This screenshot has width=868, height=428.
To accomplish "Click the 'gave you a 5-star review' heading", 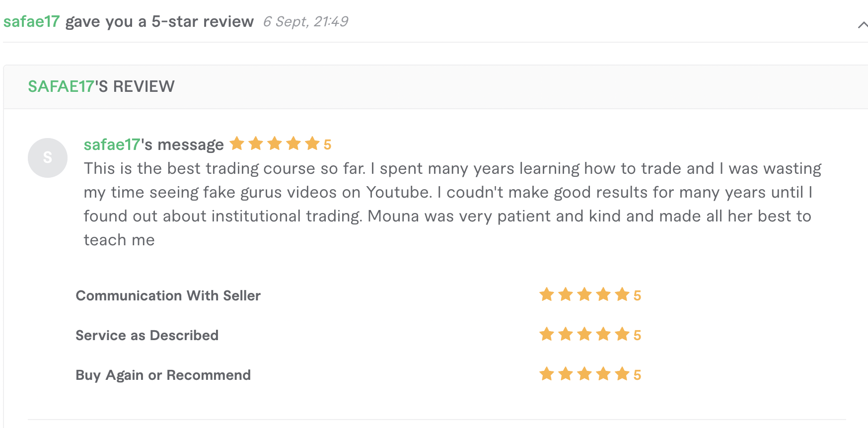I will pyautogui.click(x=159, y=22).
